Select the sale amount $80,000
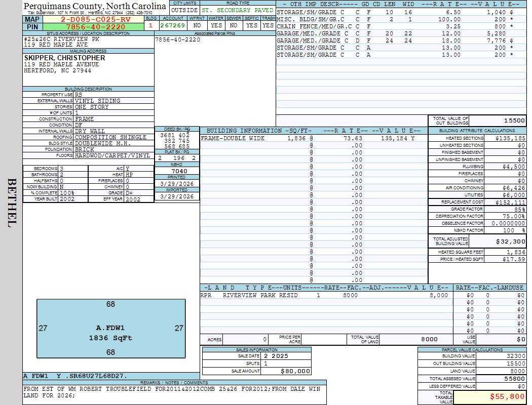 pos(286,371)
